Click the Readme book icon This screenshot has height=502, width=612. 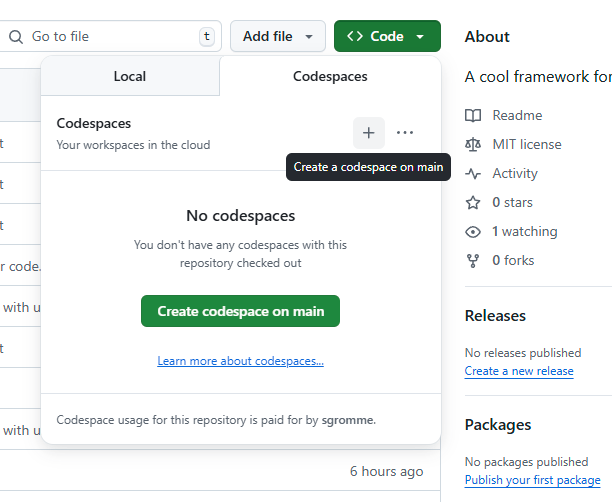tap(473, 115)
